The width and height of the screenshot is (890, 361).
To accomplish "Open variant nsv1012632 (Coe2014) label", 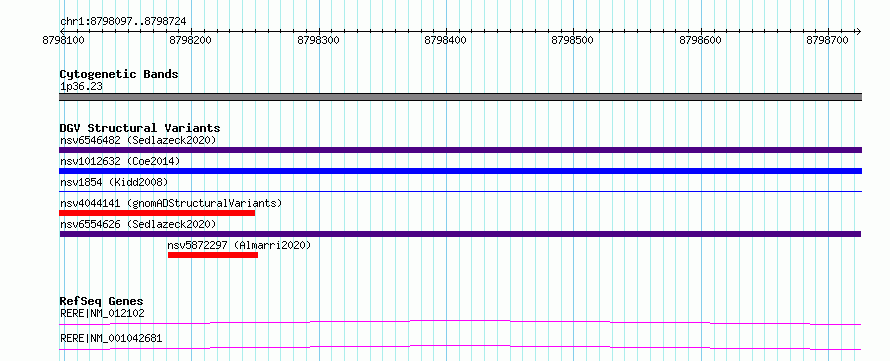I will (120, 161).
